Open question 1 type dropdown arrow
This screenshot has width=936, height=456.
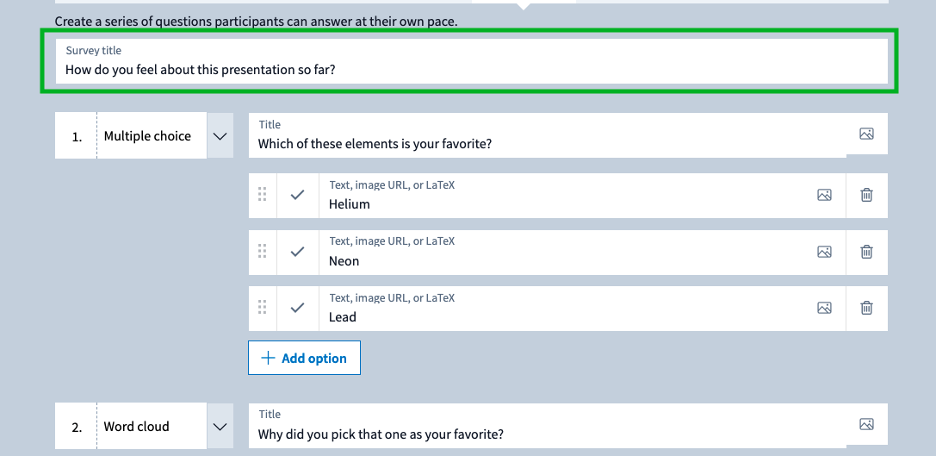220,136
